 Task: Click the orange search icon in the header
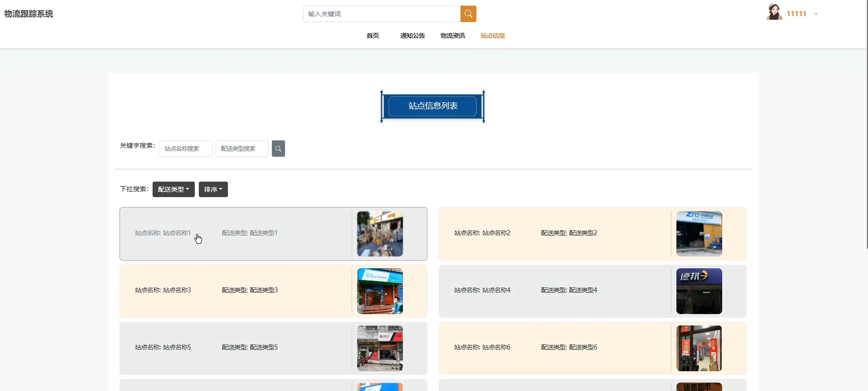point(468,14)
